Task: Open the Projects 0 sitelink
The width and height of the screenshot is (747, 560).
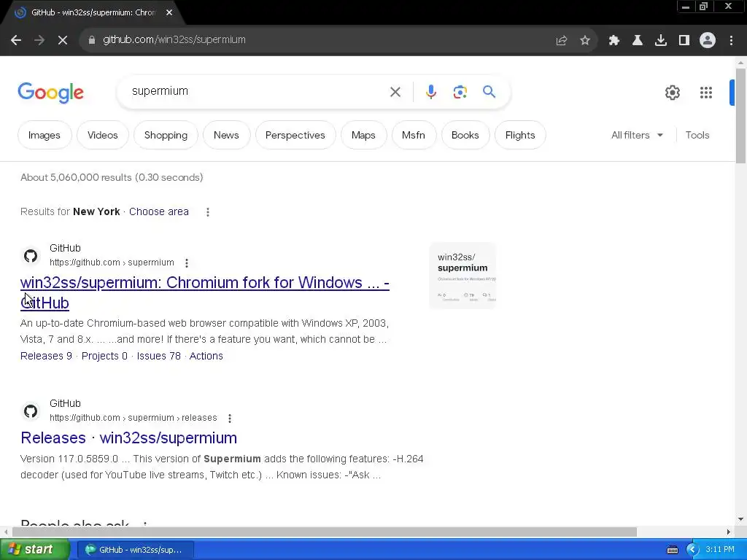Action: [104, 356]
